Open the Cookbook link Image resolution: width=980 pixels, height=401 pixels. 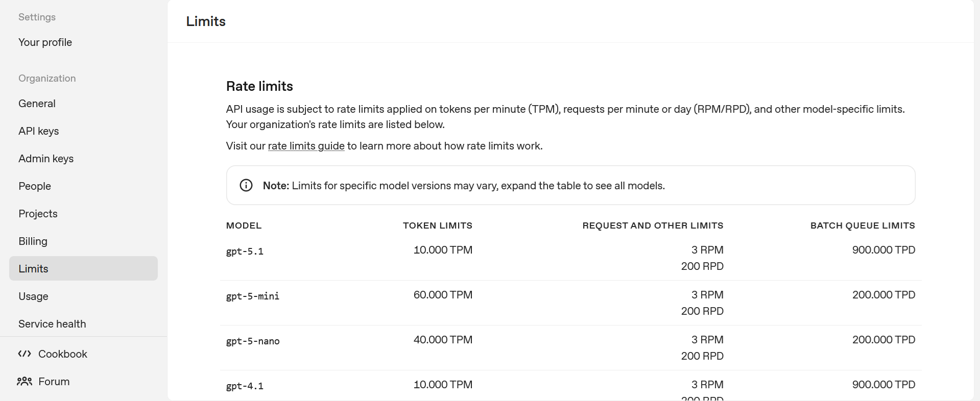pyautogui.click(x=63, y=354)
